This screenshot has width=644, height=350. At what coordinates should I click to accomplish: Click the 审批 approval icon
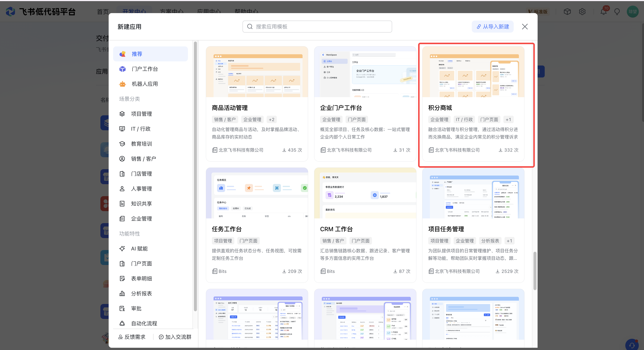point(122,309)
